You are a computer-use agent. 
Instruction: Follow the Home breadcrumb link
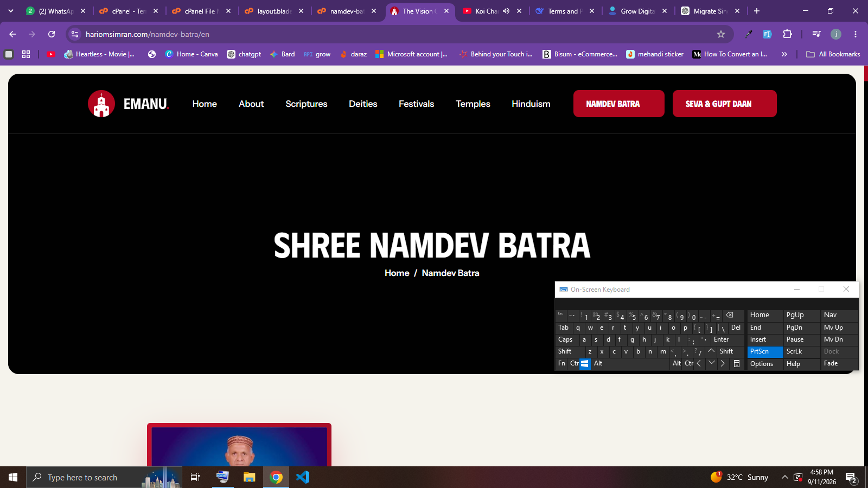coord(397,273)
